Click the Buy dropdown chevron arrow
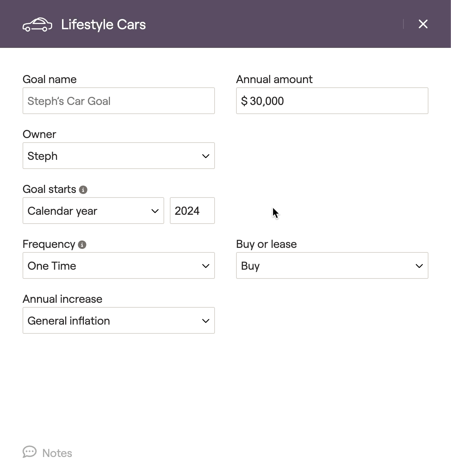The image size is (451, 476). point(419,266)
